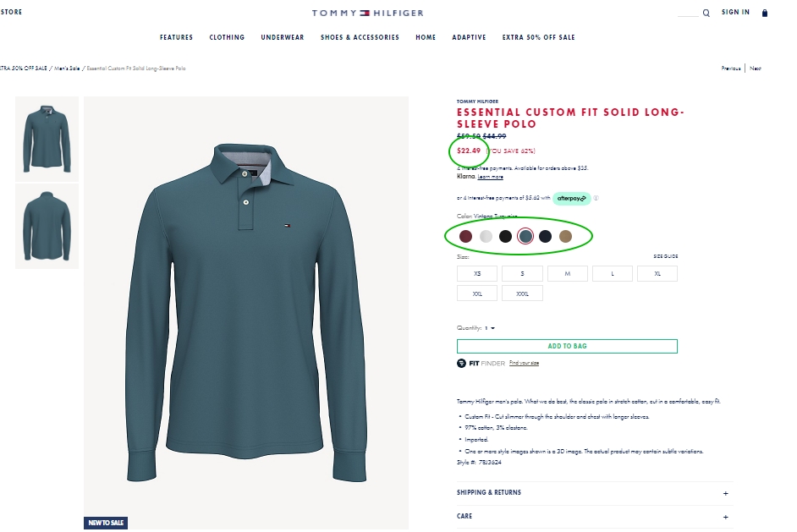The image size is (797, 532).
Task: Choose the khaki tan color swatch
Action: [565, 237]
